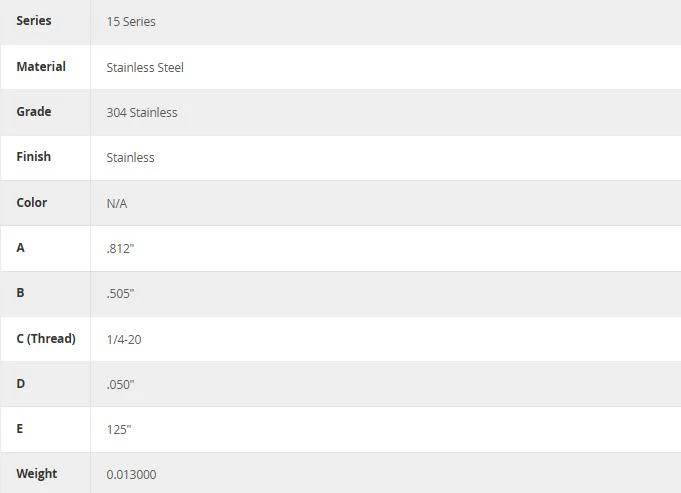Click the 'C (Thread)' label

[46, 338]
